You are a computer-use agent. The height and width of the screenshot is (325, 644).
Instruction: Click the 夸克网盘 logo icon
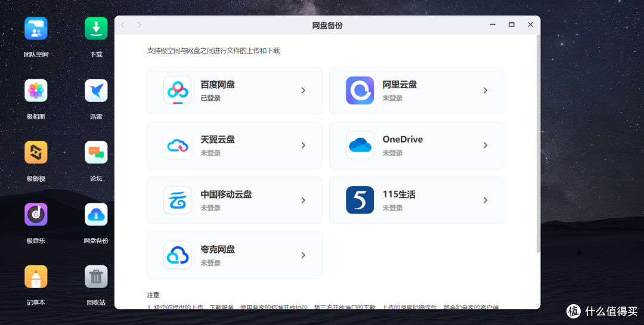[x=178, y=255]
